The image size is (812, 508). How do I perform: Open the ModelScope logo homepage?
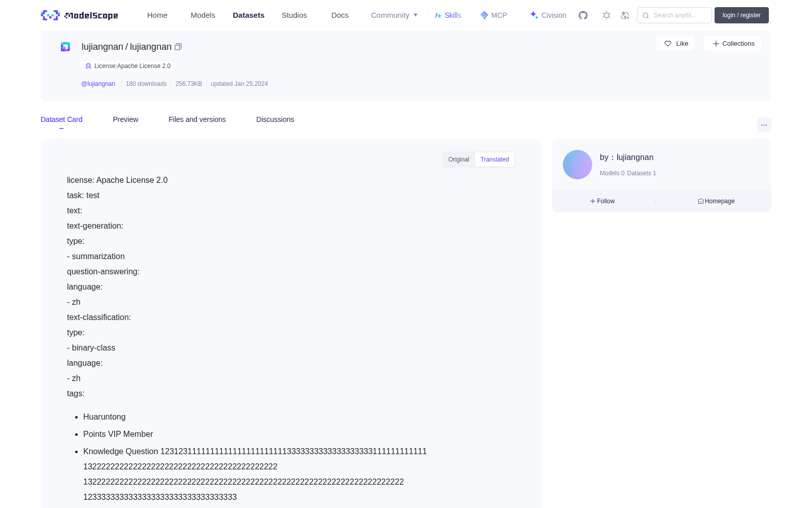(x=79, y=15)
